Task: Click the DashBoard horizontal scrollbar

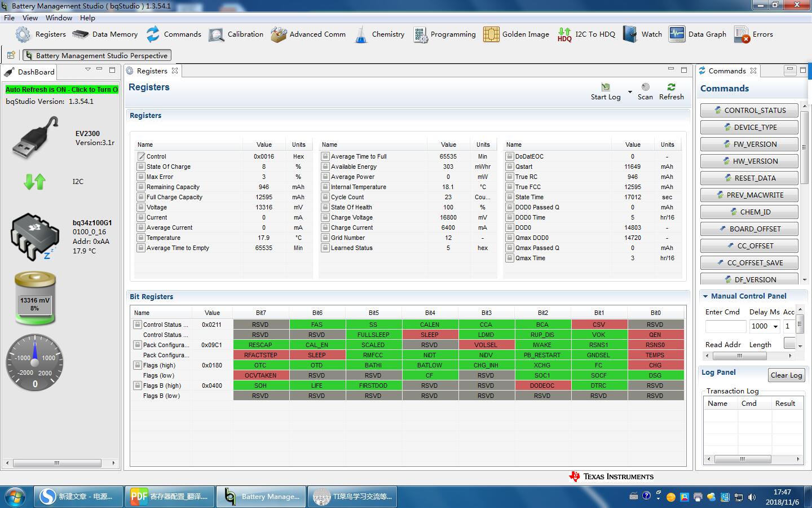Action: (x=56, y=463)
